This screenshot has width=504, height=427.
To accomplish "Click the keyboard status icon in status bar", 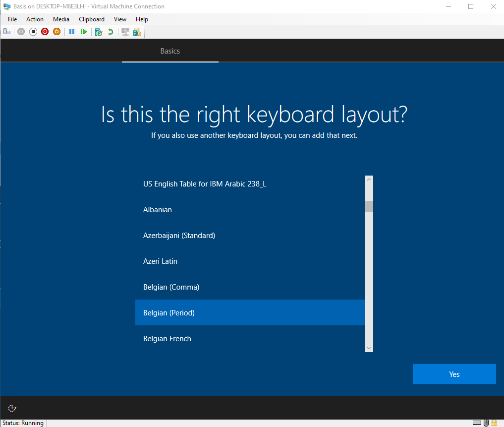I will click(477, 423).
